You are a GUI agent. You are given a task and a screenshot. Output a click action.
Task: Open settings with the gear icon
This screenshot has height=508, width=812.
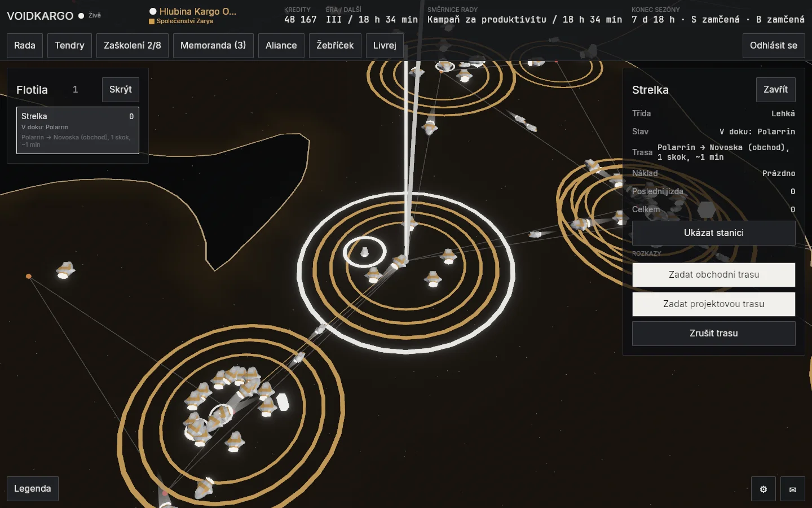pos(764,489)
